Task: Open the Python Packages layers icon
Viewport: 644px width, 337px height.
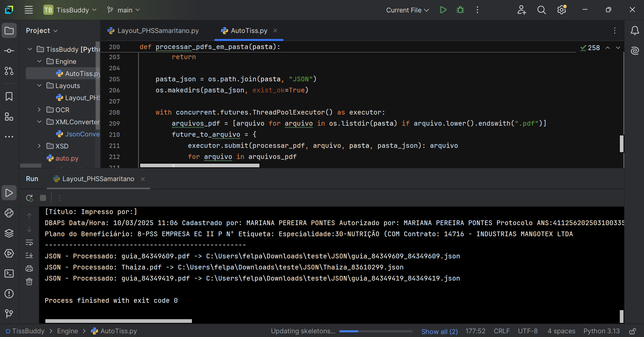Action: coord(9,233)
